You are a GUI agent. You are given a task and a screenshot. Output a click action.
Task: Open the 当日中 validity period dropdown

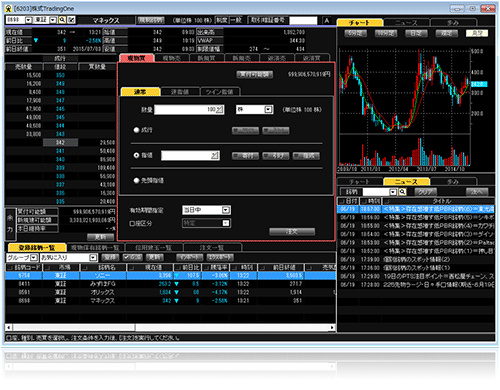pos(226,210)
